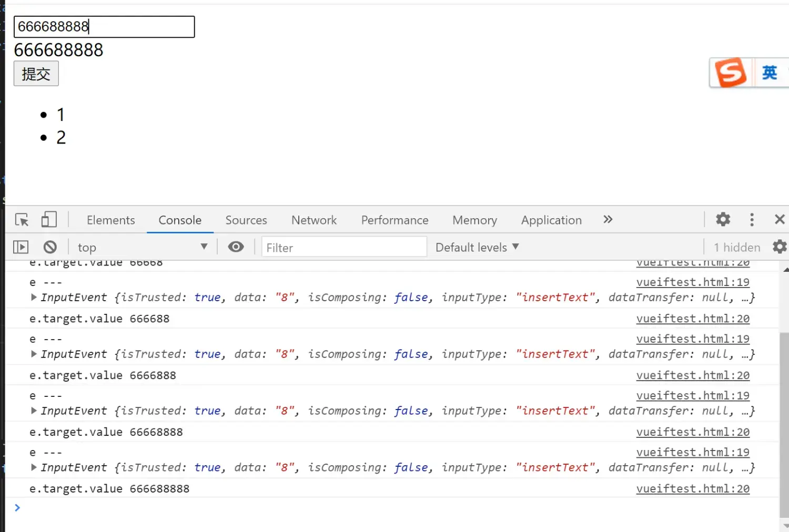Click the console Filter input field
789x532 pixels.
(344, 247)
